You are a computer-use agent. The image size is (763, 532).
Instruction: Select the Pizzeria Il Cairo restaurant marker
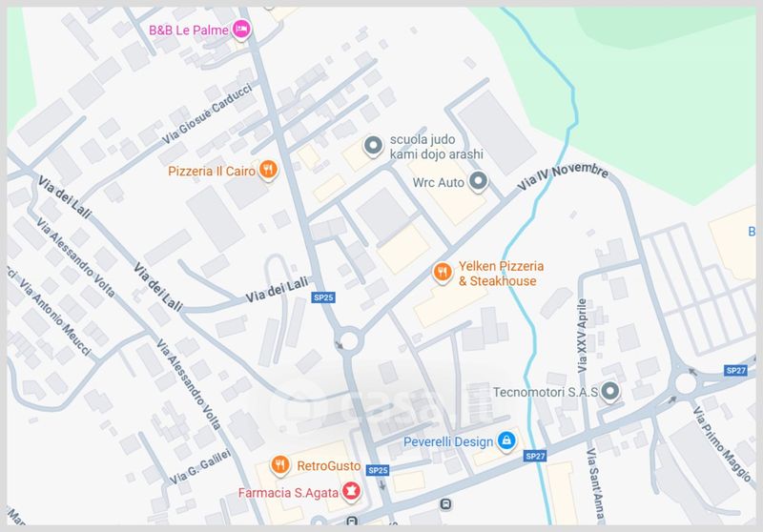pos(268,171)
